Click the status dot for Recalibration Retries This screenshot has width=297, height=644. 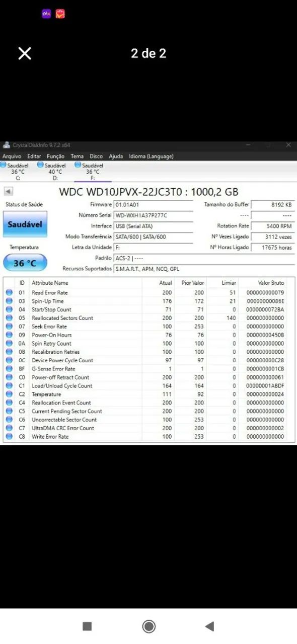click(x=9, y=352)
